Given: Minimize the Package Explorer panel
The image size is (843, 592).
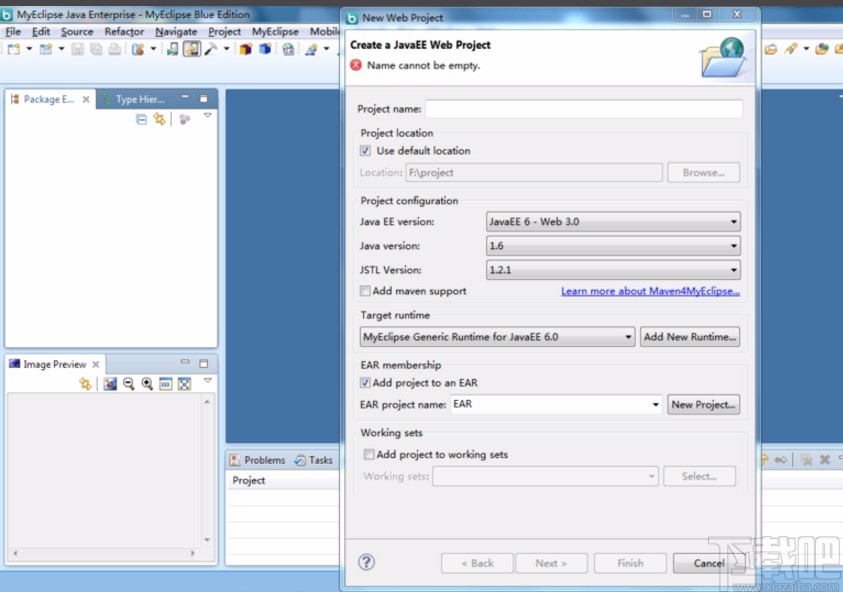Looking at the screenshot, I should point(185,97).
